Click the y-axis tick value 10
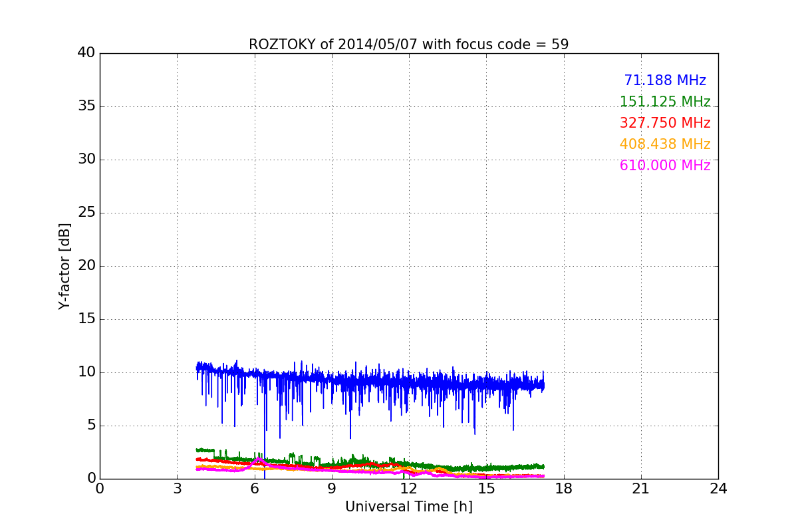Image resolution: width=798 pixels, height=532 pixels. coord(86,372)
